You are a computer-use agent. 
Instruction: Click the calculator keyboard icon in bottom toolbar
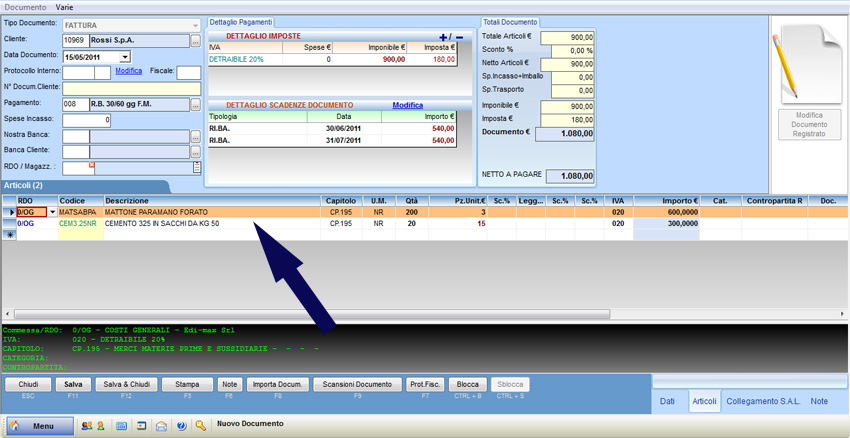point(122,426)
